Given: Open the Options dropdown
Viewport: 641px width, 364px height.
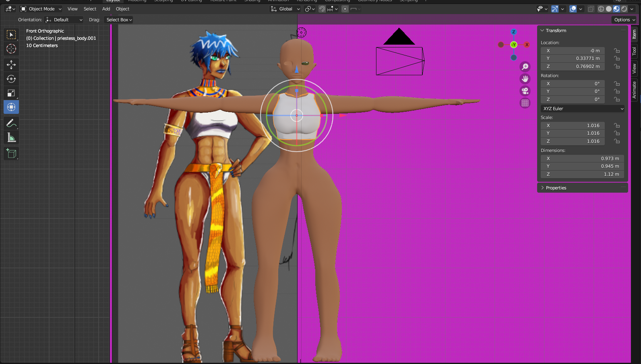Looking at the screenshot, I should tap(624, 20).
